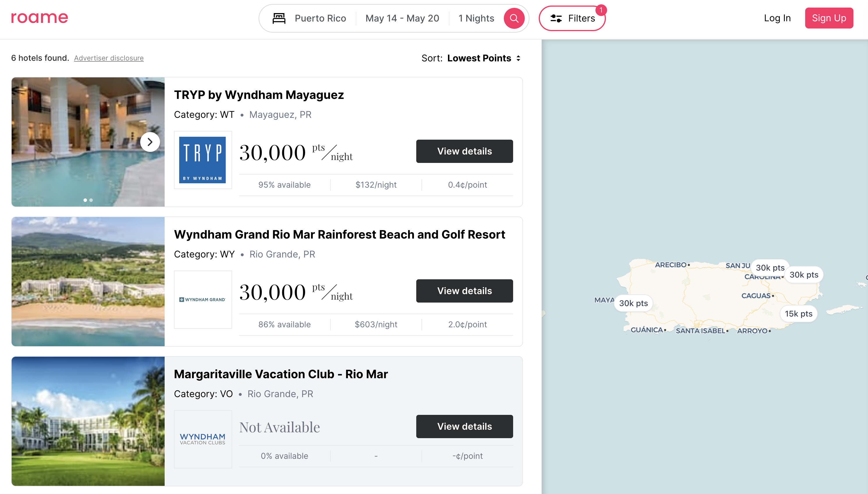868x494 pixels.
Task: Select the 30k pts marker near San Juan
Action: point(770,268)
